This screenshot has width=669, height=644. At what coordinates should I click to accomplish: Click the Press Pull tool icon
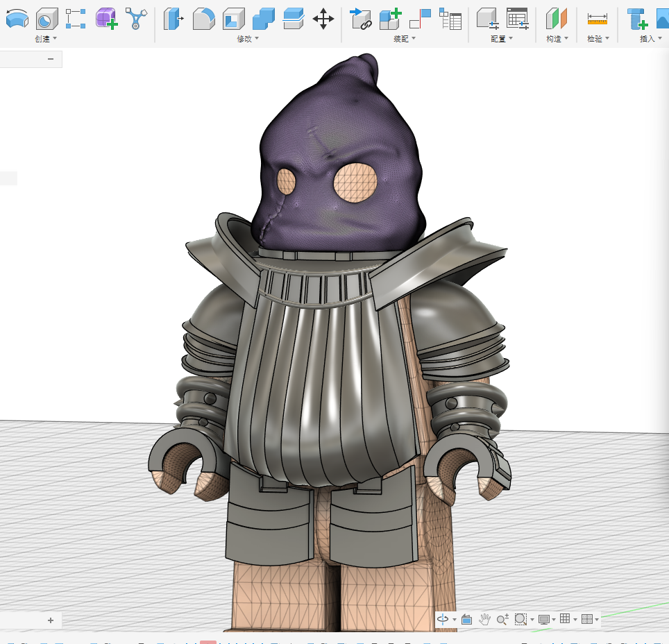[173, 18]
